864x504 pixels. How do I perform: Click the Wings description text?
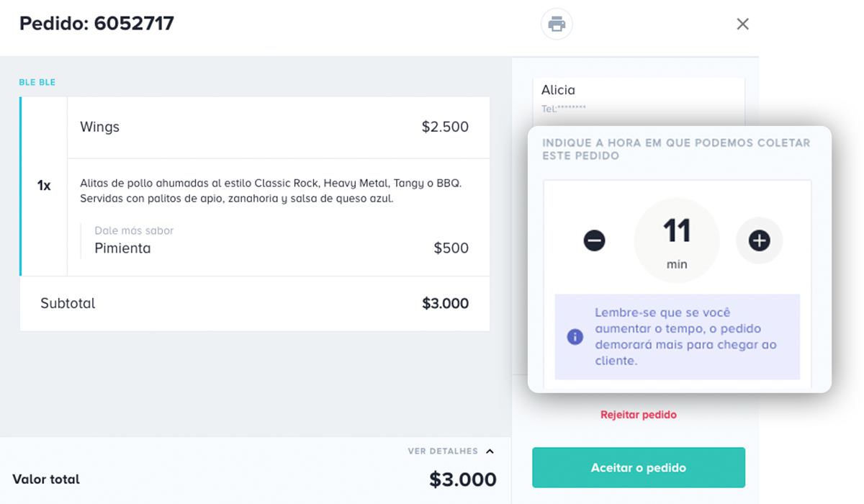pos(271,191)
